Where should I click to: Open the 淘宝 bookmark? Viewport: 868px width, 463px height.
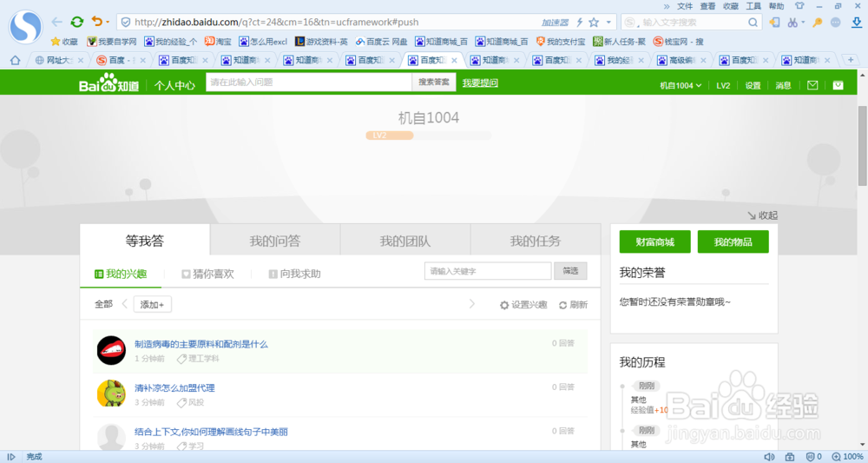[218, 42]
